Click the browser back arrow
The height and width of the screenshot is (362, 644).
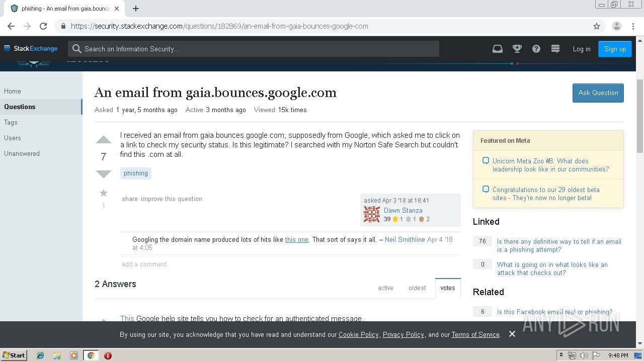click(11, 26)
